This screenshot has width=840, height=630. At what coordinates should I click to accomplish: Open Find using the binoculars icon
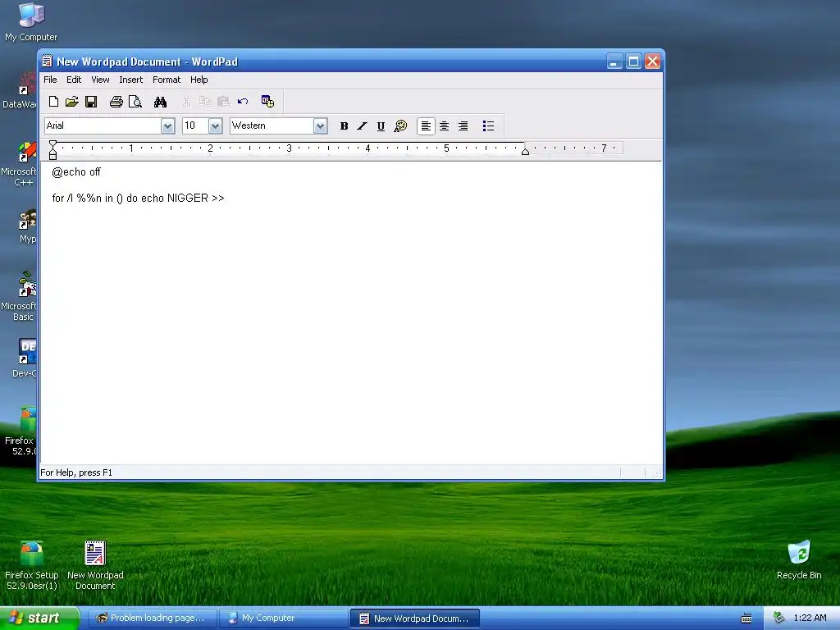(x=160, y=101)
